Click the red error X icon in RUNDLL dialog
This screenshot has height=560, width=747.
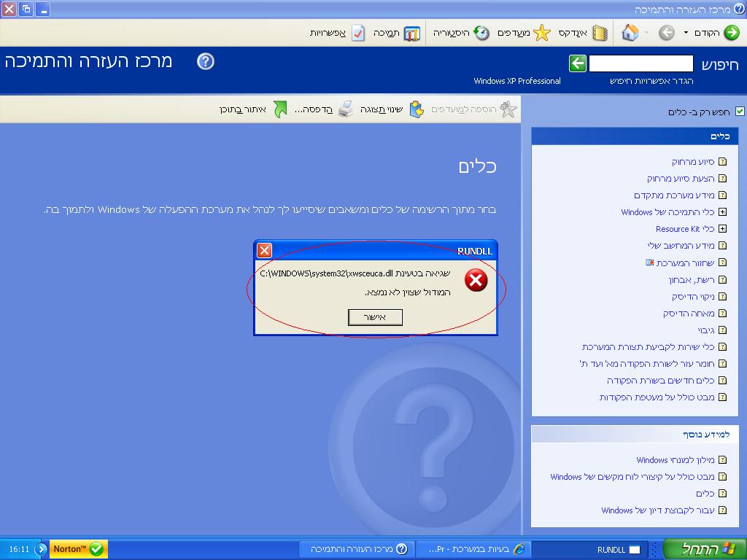point(476,280)
